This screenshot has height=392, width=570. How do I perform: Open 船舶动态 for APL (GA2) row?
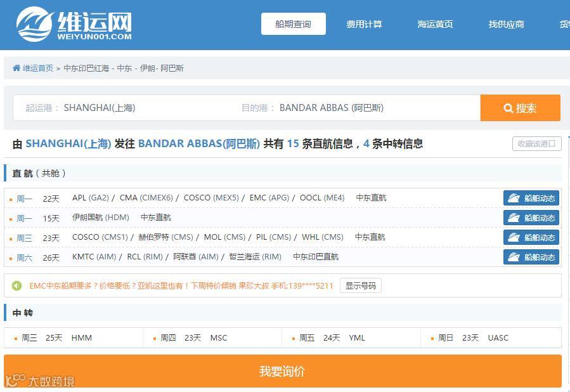[x=531, y=198]
